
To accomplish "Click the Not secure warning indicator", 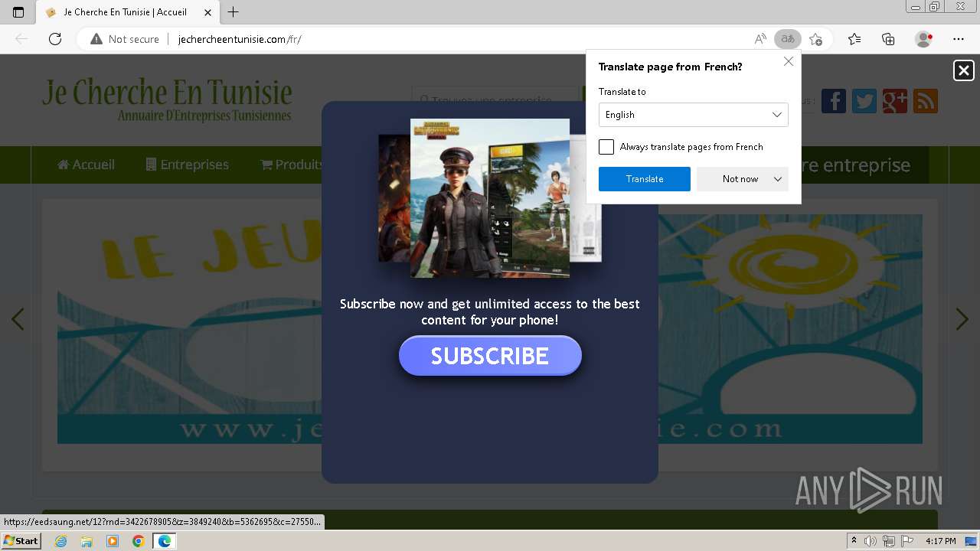I will tap(125, 39).
